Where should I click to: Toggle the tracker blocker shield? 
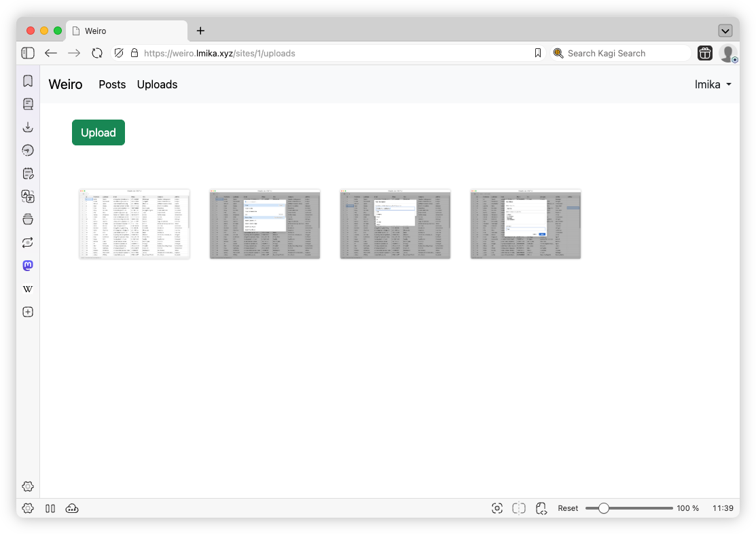(x=118, y=53)
